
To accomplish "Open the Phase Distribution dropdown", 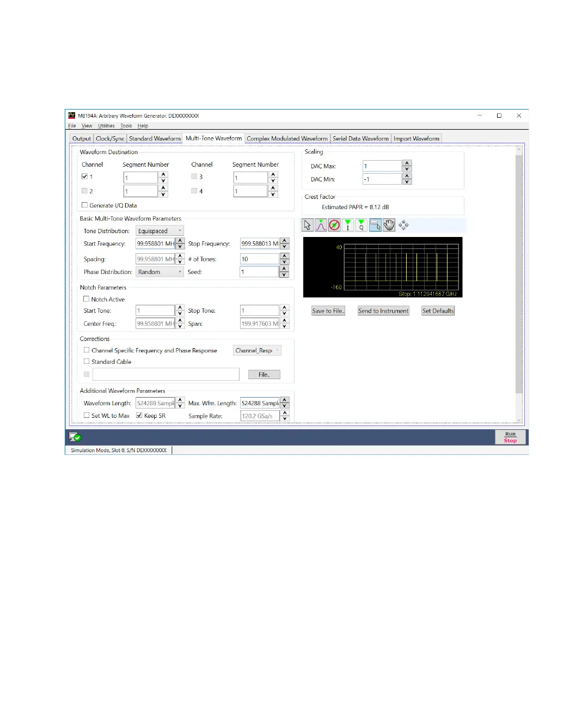I will 160,272.
